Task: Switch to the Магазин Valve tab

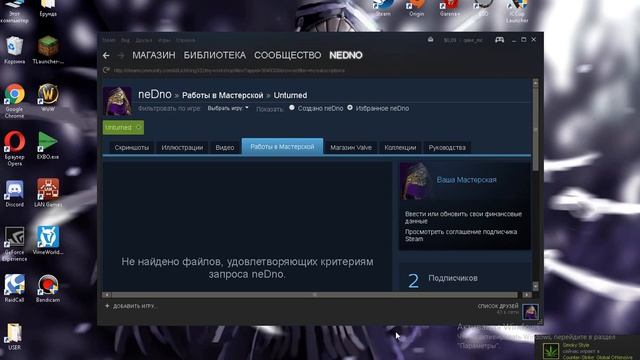Action: pos(351,147)
